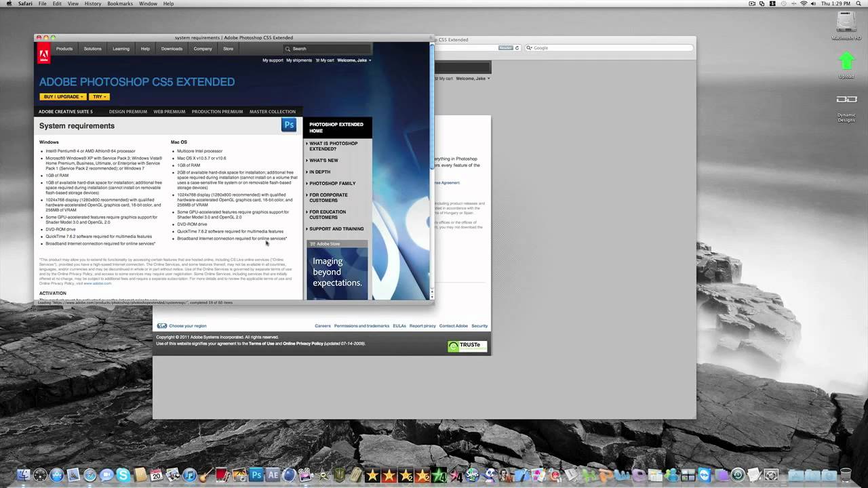The image size is (868, 488).
Task: Launch After Effects Ae icon in the Dock
Action: pos(273,475)
